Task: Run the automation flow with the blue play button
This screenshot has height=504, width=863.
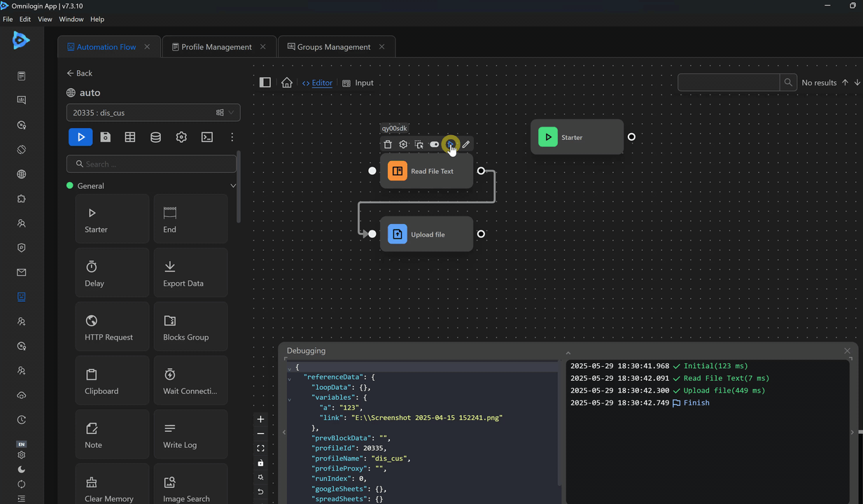Action: click(80, 137)
